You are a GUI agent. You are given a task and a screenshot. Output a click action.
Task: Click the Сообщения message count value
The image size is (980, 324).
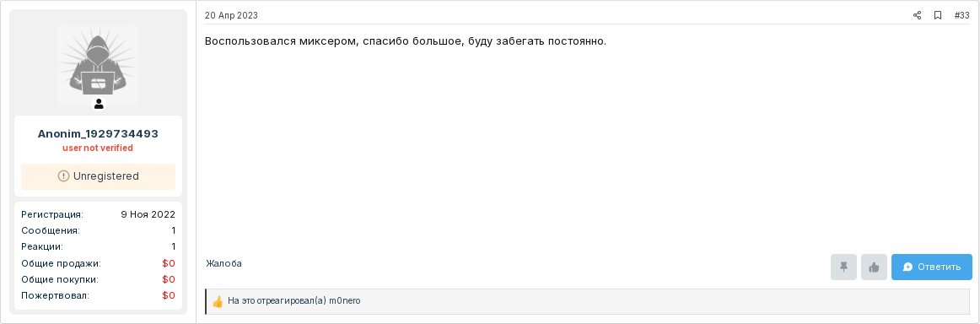coord(173,230)
